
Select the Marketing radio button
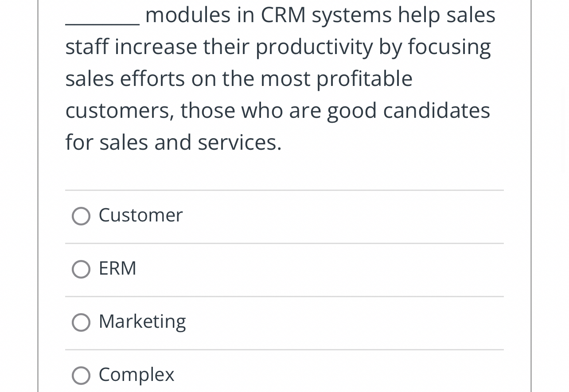click(81, 322)
